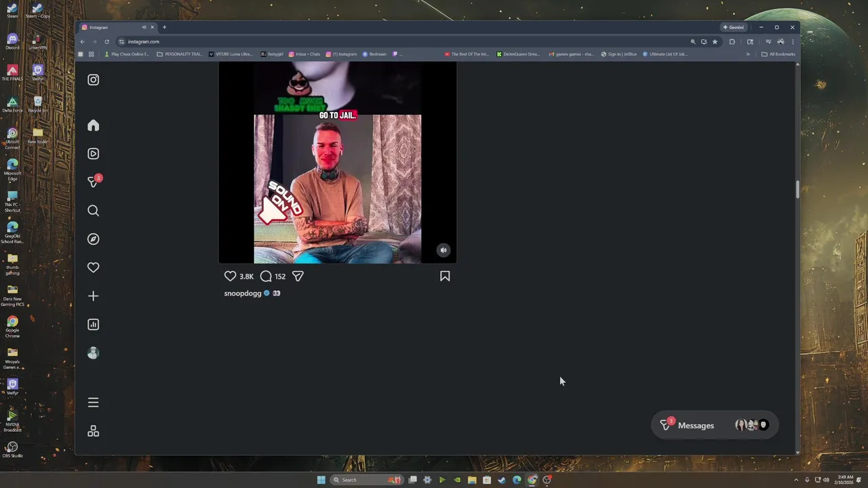Mute the Instagram tab audio icon
The width and height of the screenshot is (868, 488).
point(144,27)
